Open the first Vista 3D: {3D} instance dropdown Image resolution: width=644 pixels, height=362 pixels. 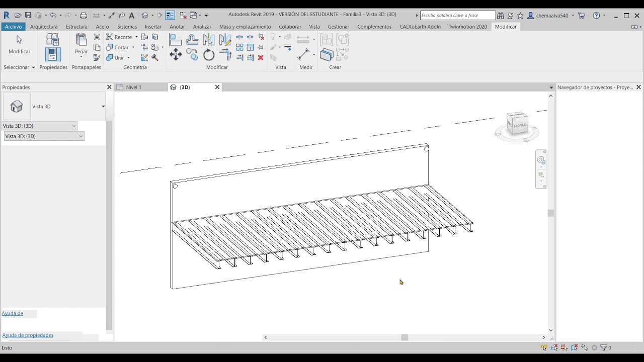coord(40,126)
